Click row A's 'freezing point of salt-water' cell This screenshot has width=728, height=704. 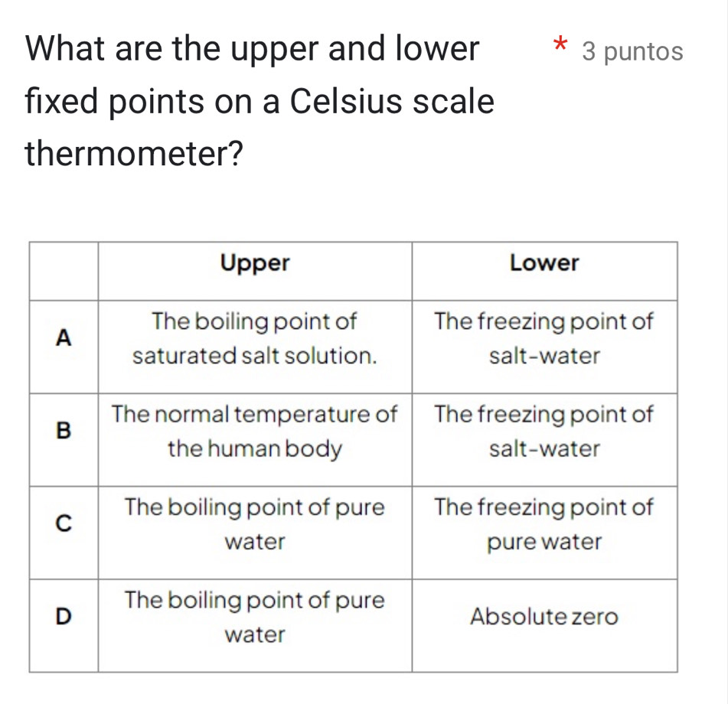click(x=544, y=339)
